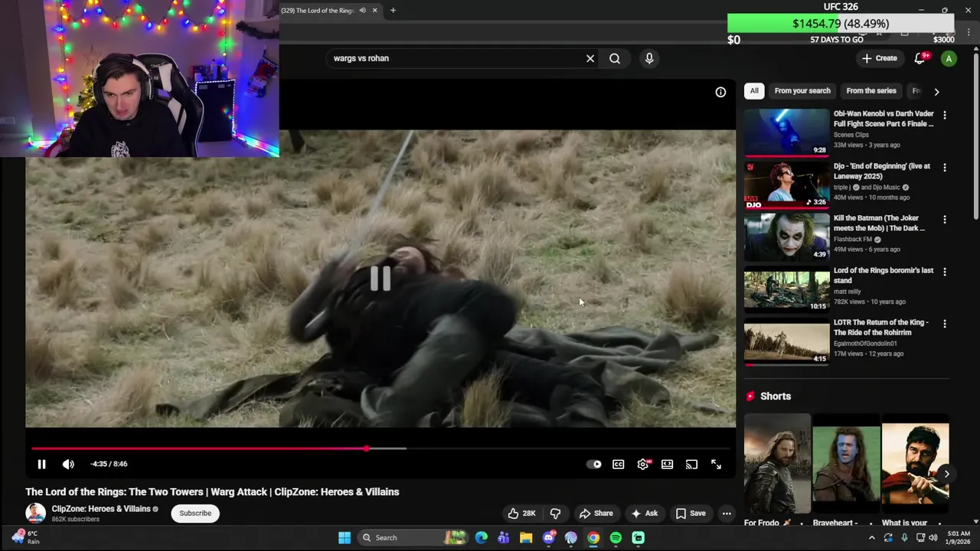Select the 'All' filter chip
This screenshot has width=980, height=551.
[754, 91]
